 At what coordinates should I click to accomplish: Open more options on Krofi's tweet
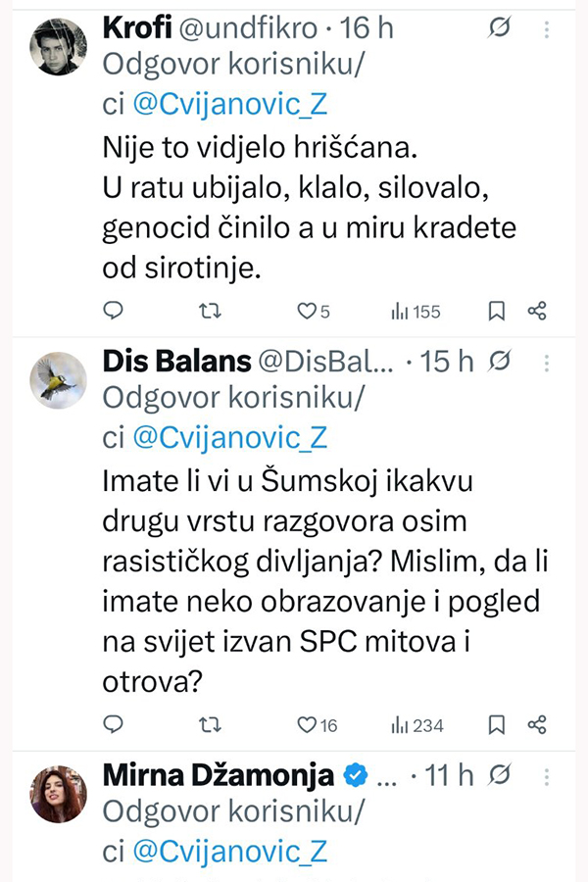pyautogui.click(x=546, y=29)
